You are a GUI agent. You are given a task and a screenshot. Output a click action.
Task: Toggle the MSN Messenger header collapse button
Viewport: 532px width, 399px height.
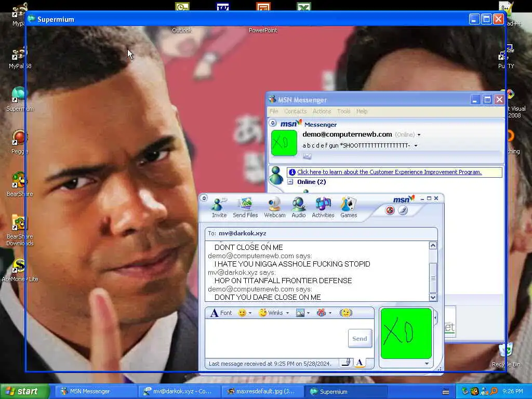tap(273, 123)
